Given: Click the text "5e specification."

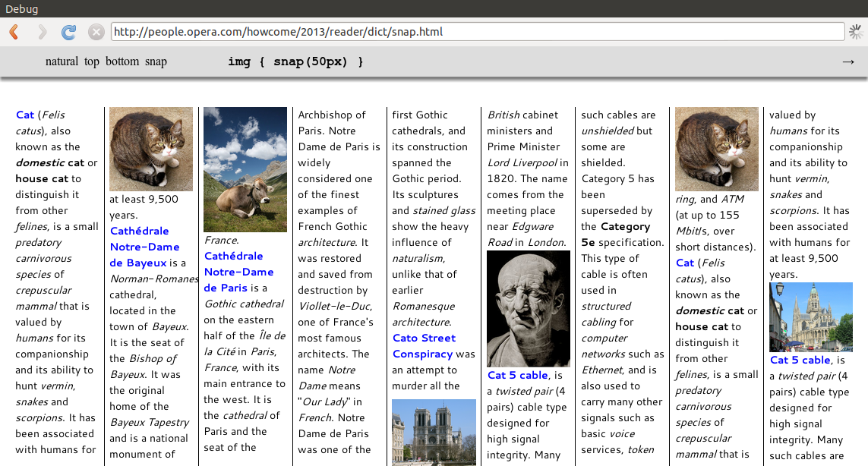Looking at the screenshot, I should (622, 242).
